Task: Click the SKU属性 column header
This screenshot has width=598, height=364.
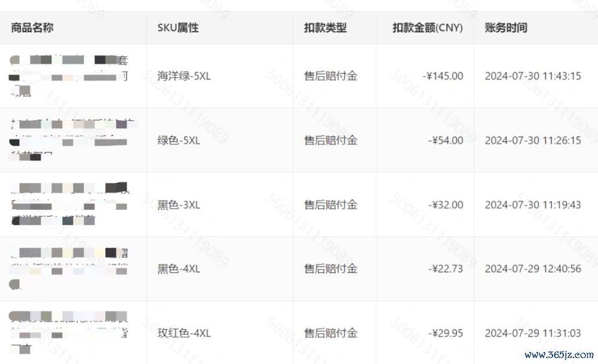Action: (178, 28)
